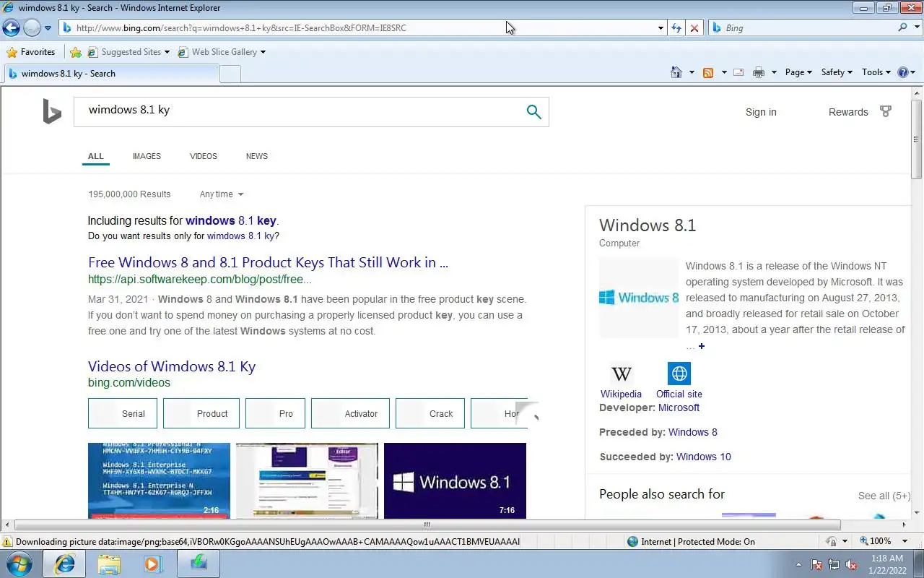Open the 2:16 product keys video thumbnail

tap(159, 480)
